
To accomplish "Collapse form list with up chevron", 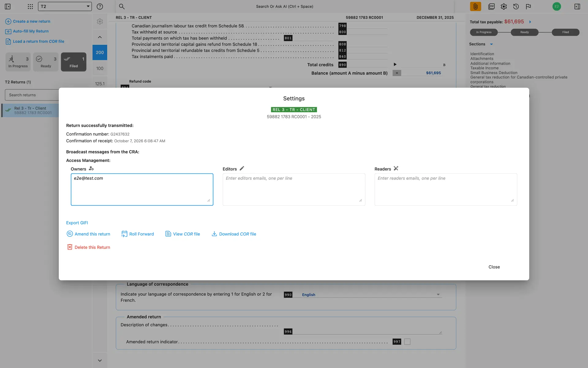I will [100, 37].
